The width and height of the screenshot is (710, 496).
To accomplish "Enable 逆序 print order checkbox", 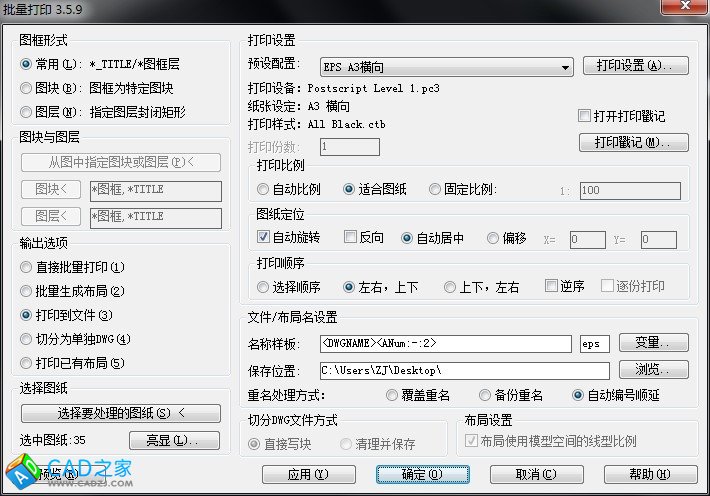I will pos(551,286).
